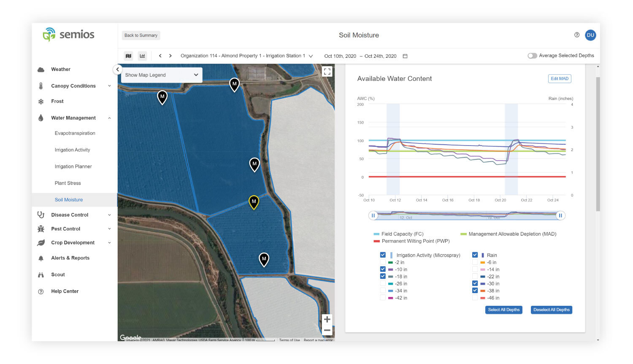Click Deselect All Depths button
This screenshot has width=633, height=364.
[x=552, y=310]
